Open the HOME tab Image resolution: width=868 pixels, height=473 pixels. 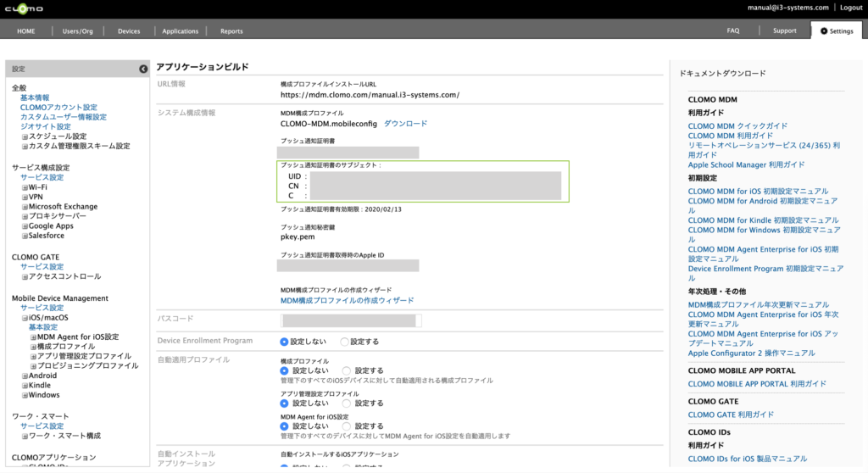tap(26, 31)
